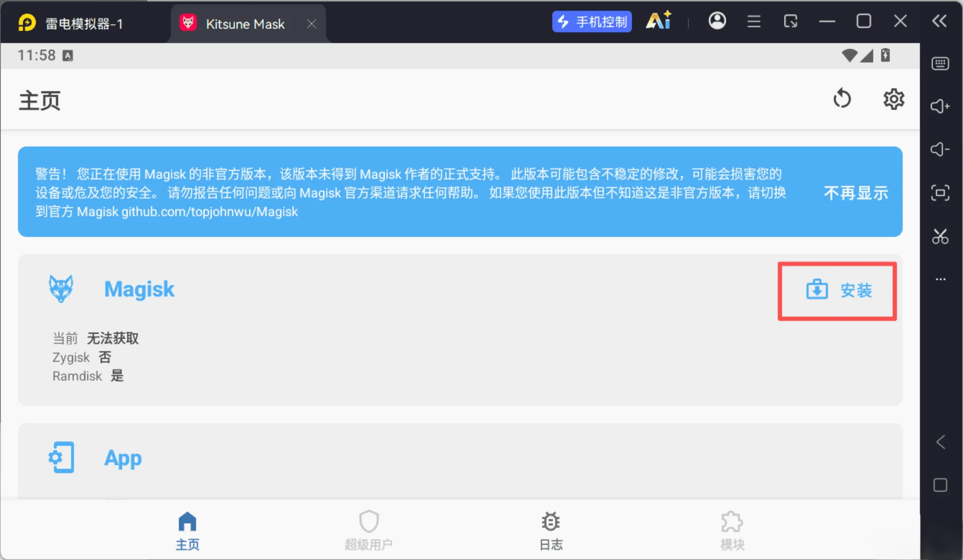Click the Magisk install (安装) button

(838, 291)
